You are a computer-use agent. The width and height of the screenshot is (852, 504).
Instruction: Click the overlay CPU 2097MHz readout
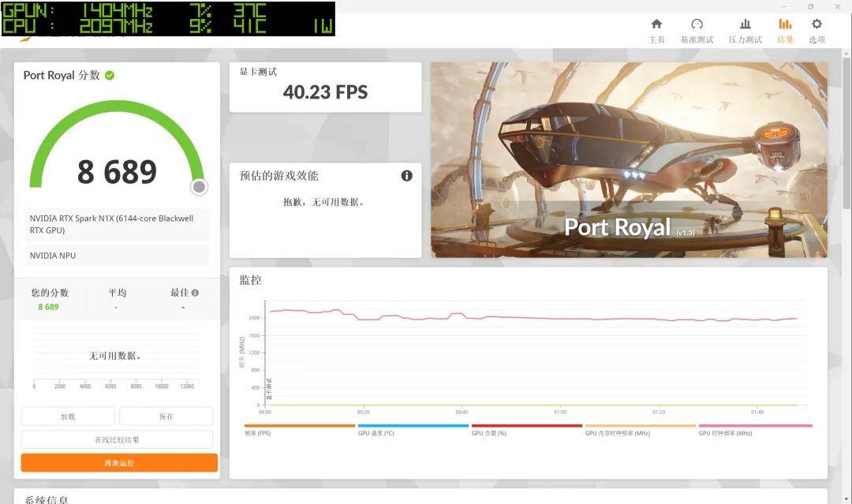[116, 26]
